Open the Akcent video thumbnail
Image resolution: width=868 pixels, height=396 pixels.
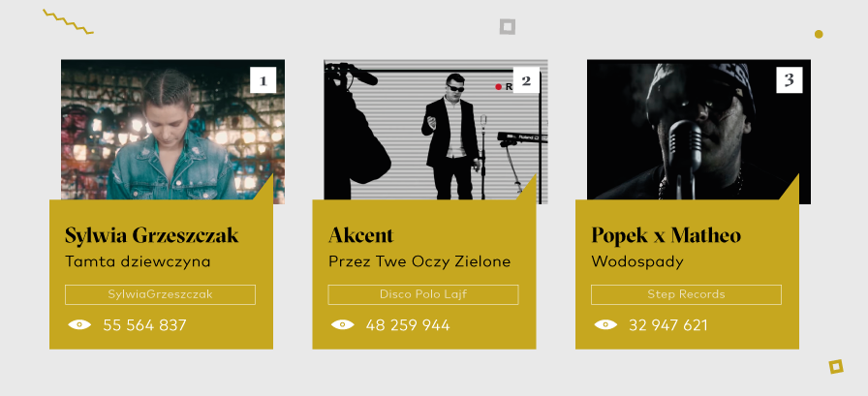click(426, 131)
